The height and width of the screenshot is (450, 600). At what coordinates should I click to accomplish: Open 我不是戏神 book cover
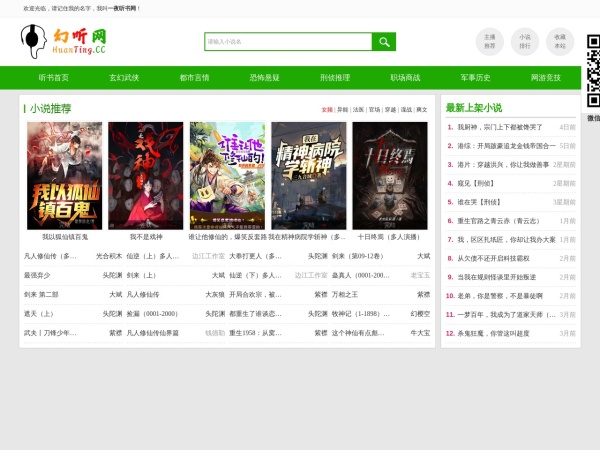point(146,176)
